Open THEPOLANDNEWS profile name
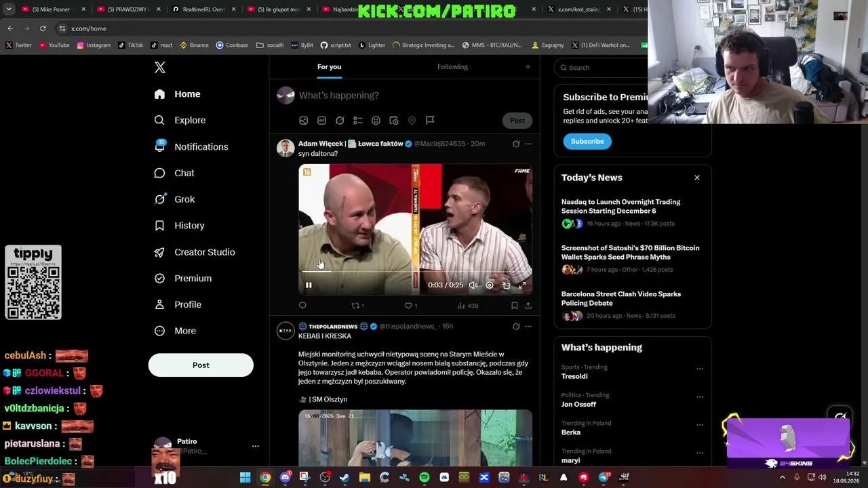Screen dimensions: 868x488 point(333,326)
